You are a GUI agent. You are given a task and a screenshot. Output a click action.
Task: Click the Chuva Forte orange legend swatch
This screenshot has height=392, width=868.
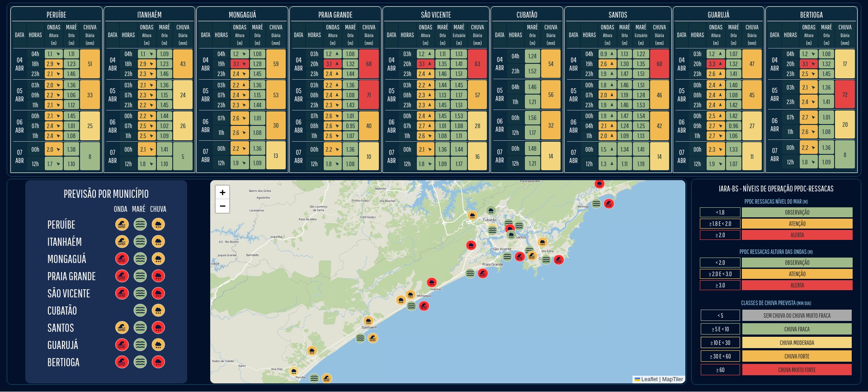pos(797,356)
